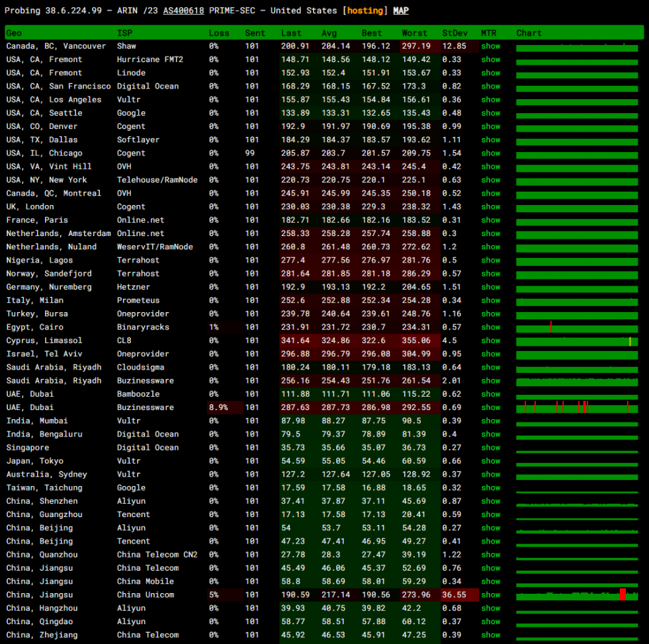Click the Egypt, Cairo latency chart
This screenshot has height=644, width=649.
(x=577, y=327)
